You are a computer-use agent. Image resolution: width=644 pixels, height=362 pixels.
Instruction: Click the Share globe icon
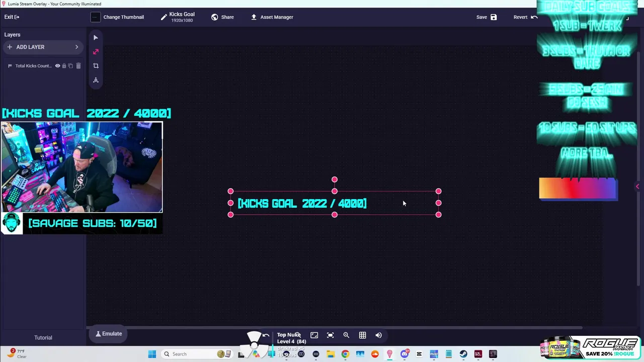[215, 17]
